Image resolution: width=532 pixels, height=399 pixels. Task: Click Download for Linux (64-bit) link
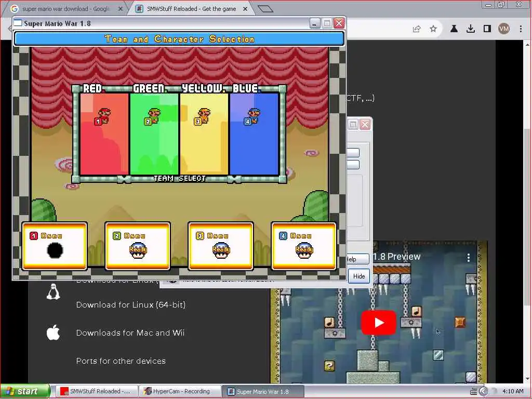(131, 304)
